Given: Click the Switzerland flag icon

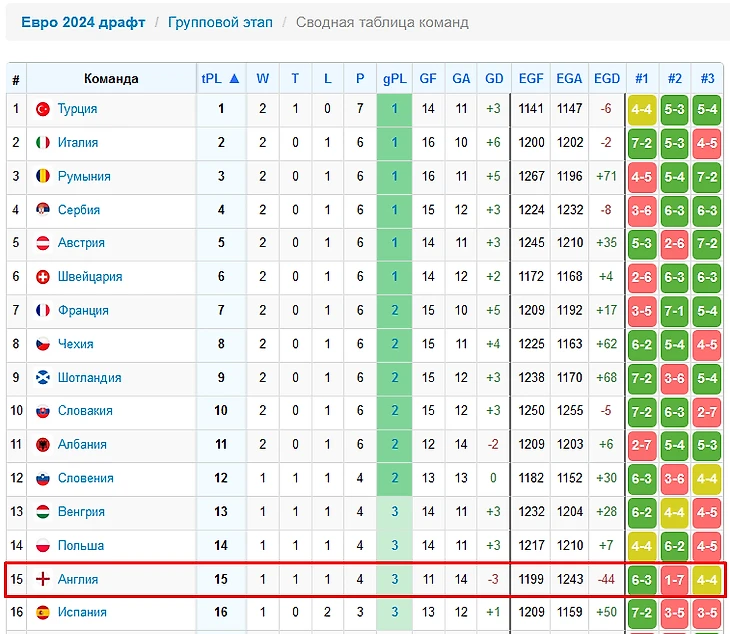Looking at the screenshot, I should (43, 277).
